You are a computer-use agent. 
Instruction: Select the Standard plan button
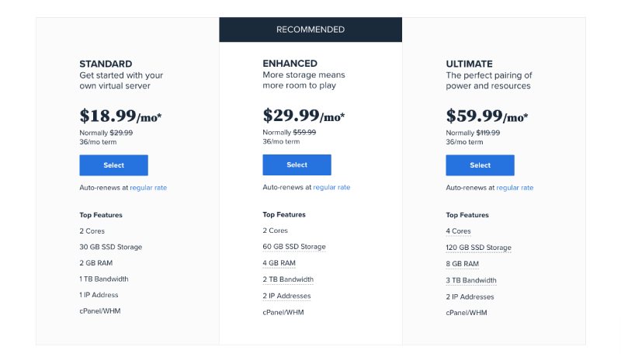[113, 165]
